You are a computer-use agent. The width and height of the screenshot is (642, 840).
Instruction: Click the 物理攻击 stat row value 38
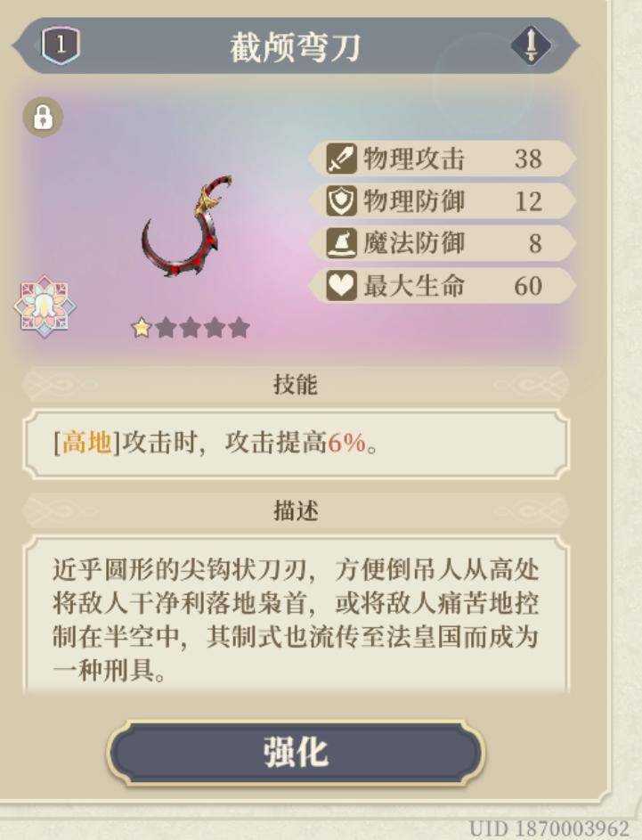pyautogui.click(x=528, y=159)
